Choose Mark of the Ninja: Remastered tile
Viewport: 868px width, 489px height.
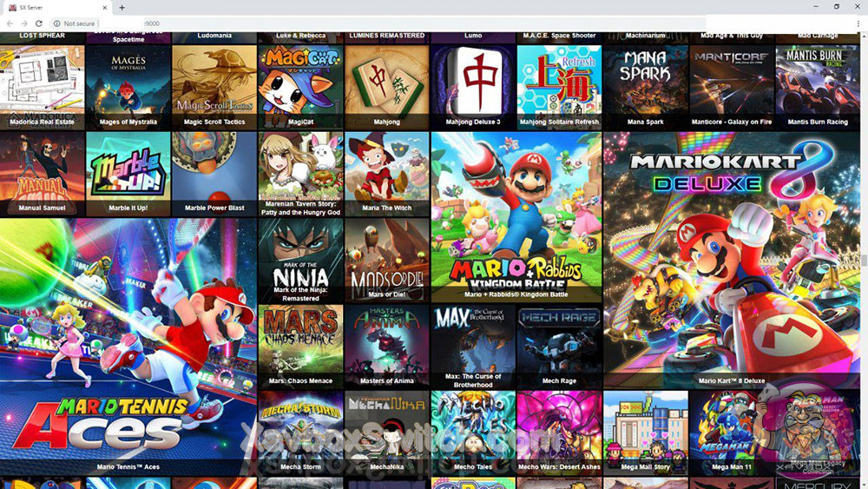point(300,260)
